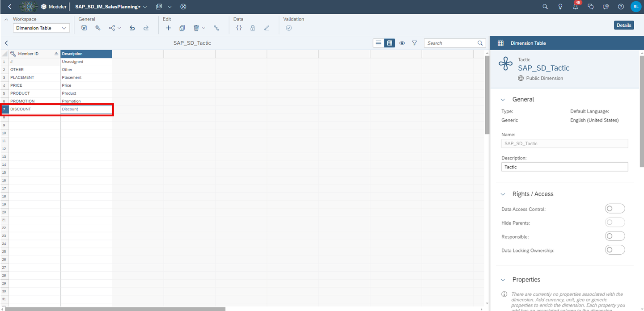Click the select-all corner of the grid
The height and width of the screenshot is (311, 644).
4,54
